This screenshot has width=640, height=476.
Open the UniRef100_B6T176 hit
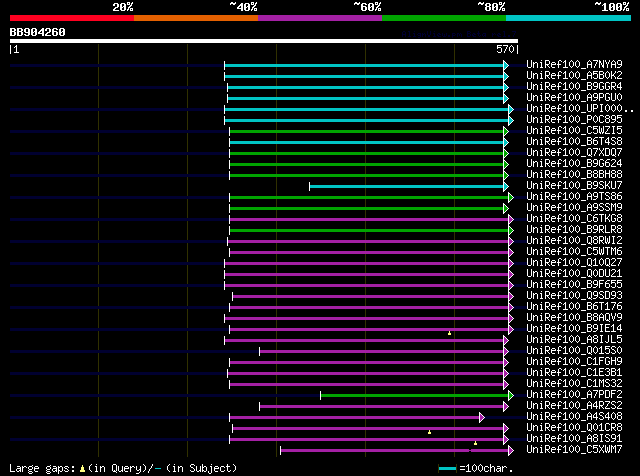(574, 307)
